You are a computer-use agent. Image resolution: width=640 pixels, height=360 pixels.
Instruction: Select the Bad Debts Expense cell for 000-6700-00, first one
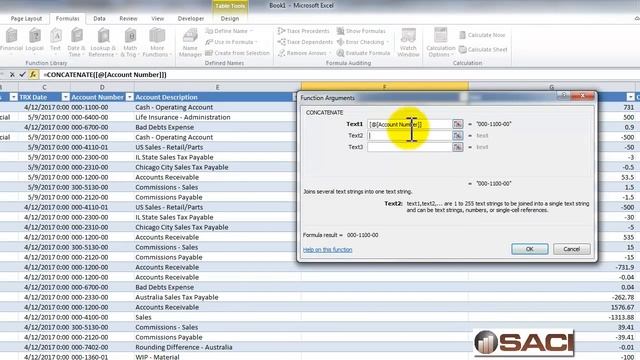coord(218,127)
